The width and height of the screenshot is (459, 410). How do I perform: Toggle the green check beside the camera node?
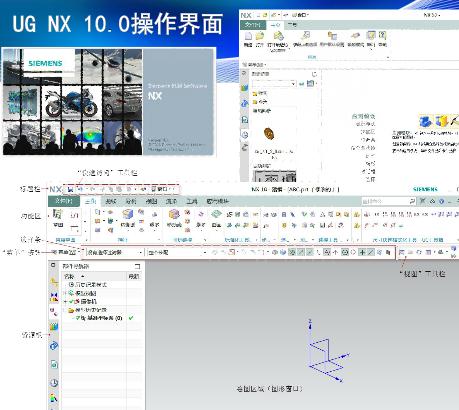pos(71,302)
